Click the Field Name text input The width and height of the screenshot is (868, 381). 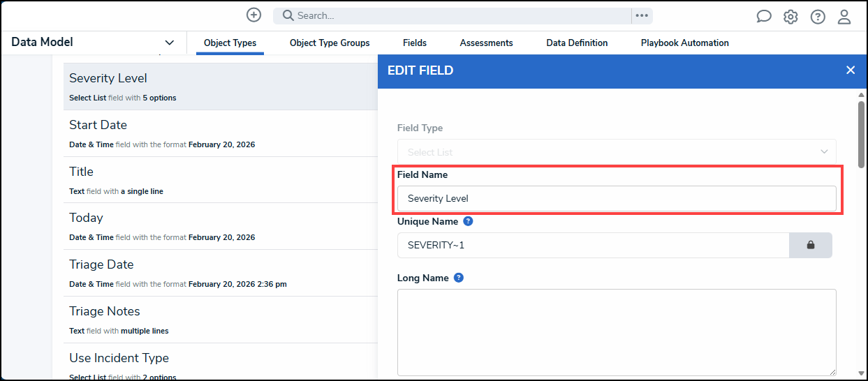[616, 198]
